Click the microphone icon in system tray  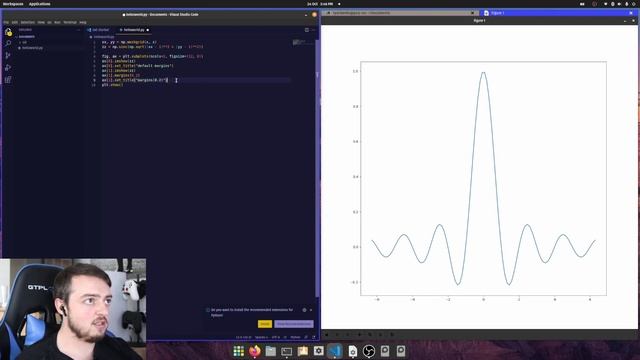(627, 4)
